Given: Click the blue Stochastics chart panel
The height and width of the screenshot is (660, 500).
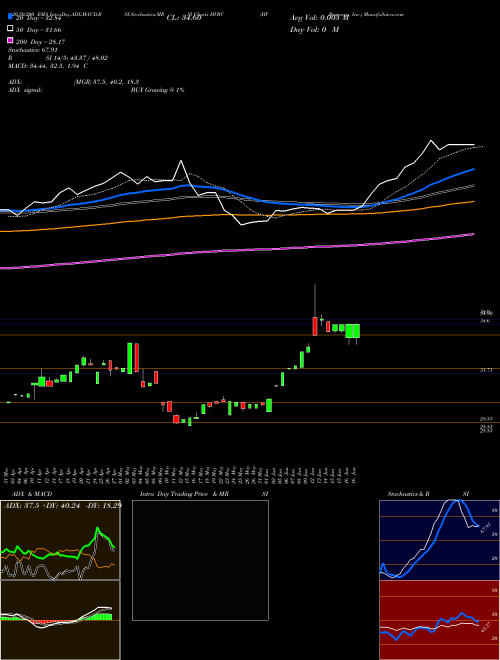Looking at the screenshot, I should (439, 540).
